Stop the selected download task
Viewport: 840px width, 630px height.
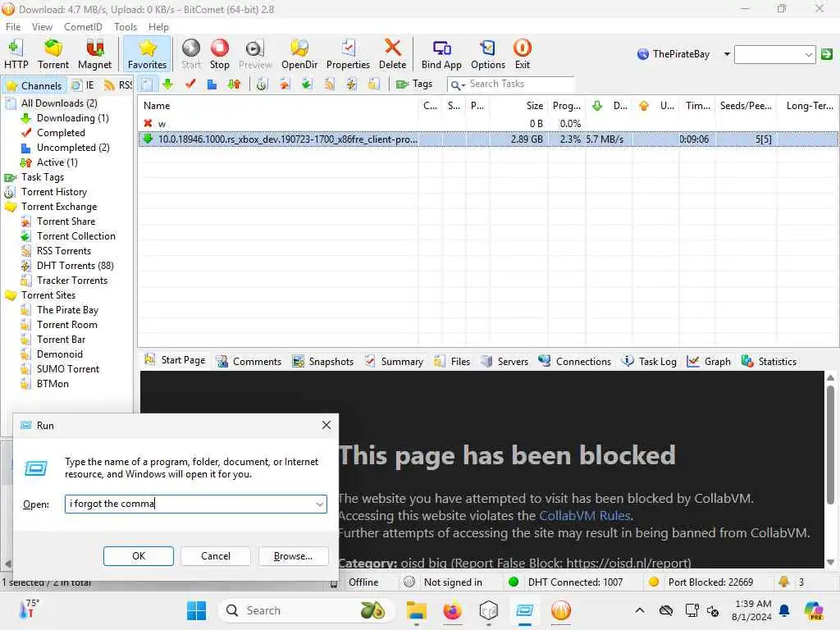coord(219,54)
